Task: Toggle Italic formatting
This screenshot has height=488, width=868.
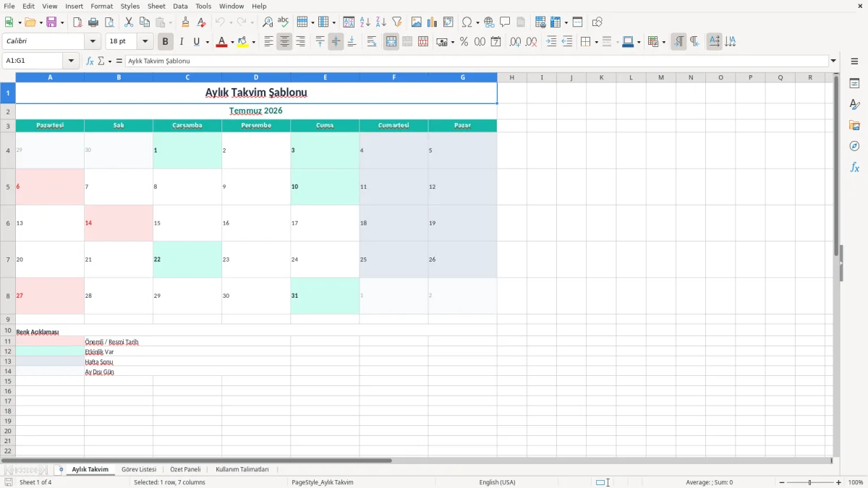Action: pyautogui.click(x=182, y=42)
